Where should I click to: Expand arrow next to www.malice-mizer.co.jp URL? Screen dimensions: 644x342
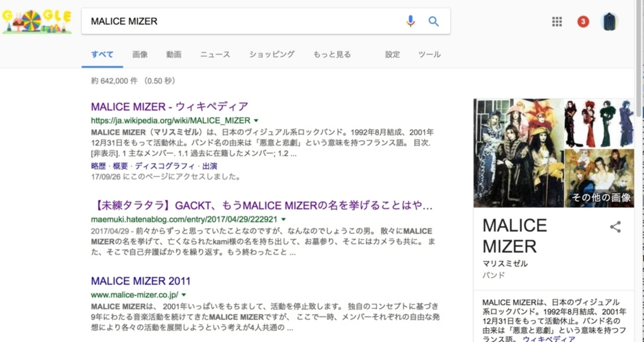[x=184, y=295]
